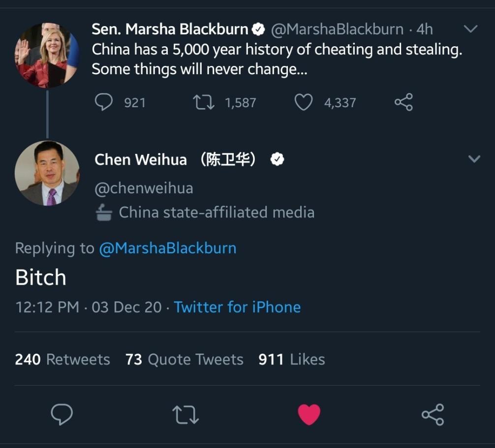495x448 pixels.
Task: Open dropdown chevron on Chen Weihua's tweet
Action: 474,159
